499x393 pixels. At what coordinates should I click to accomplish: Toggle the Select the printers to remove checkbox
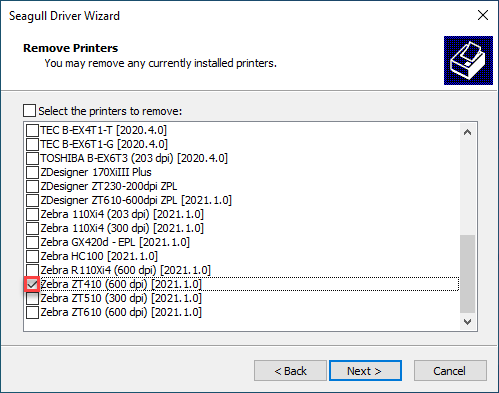(29, 110)
